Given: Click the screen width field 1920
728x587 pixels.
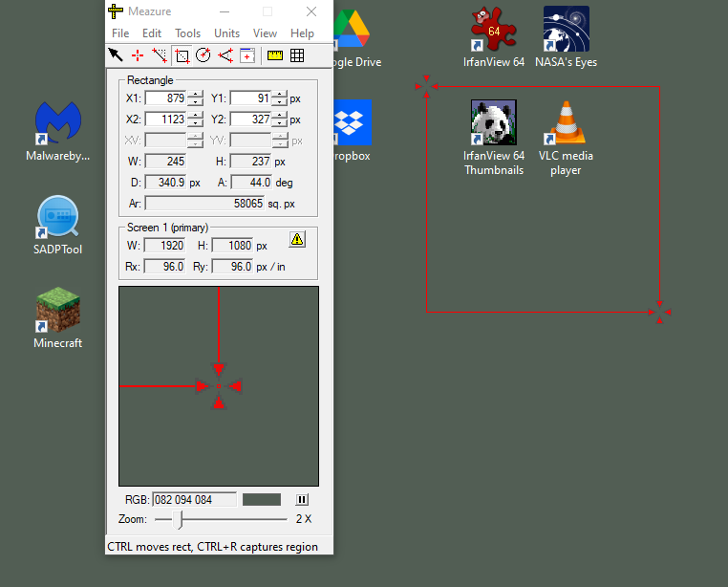Looking at the screenshot, I should [164, 246].
